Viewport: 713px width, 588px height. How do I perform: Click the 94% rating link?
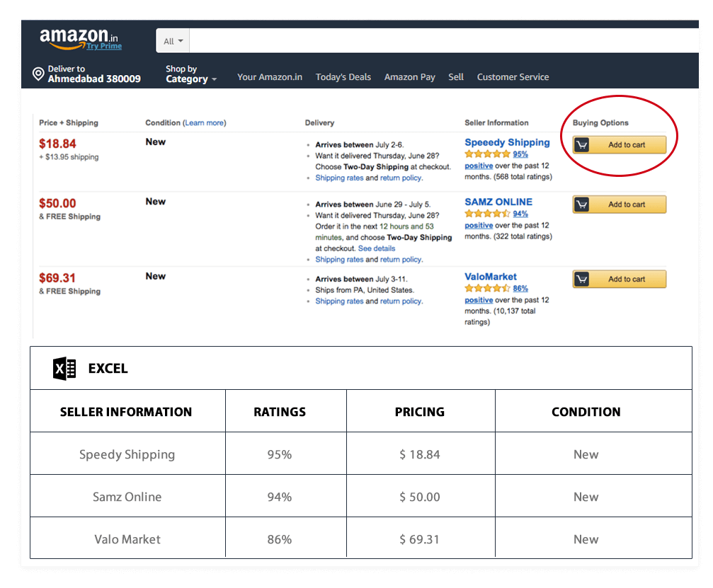click(520, 214)
